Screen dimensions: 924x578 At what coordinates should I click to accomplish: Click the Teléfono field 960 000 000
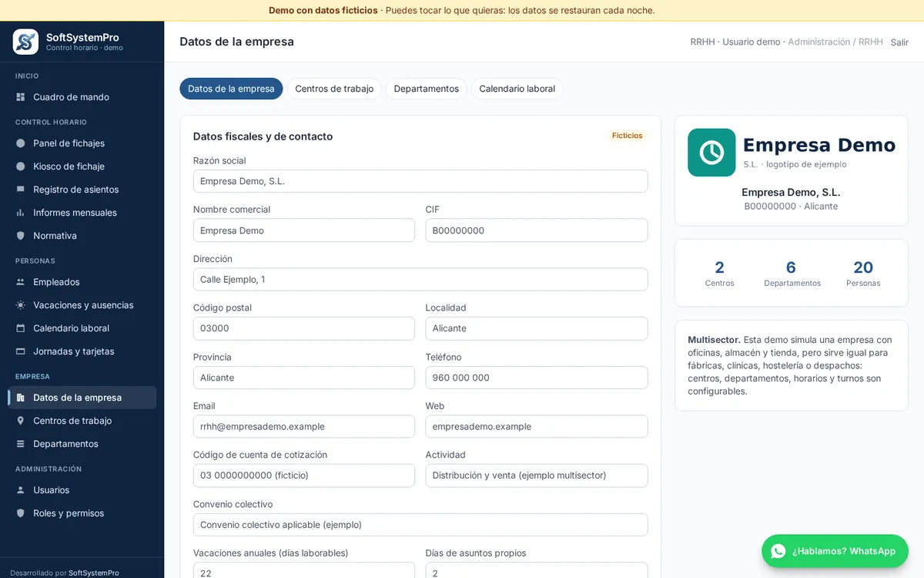(537, 378)
